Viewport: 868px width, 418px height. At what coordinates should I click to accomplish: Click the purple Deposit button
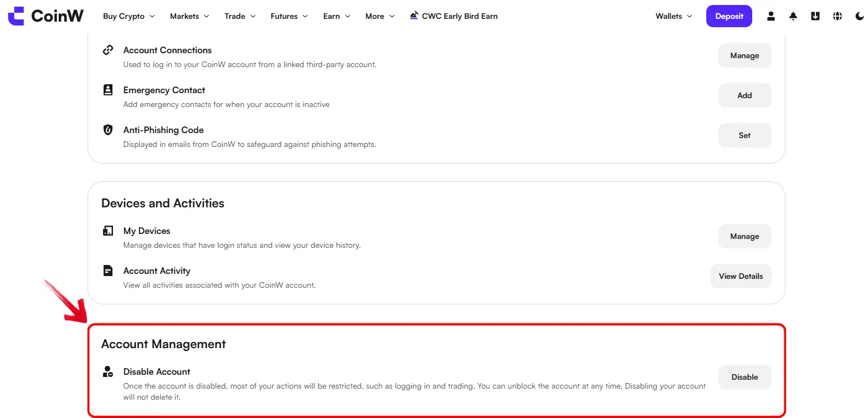729,16
